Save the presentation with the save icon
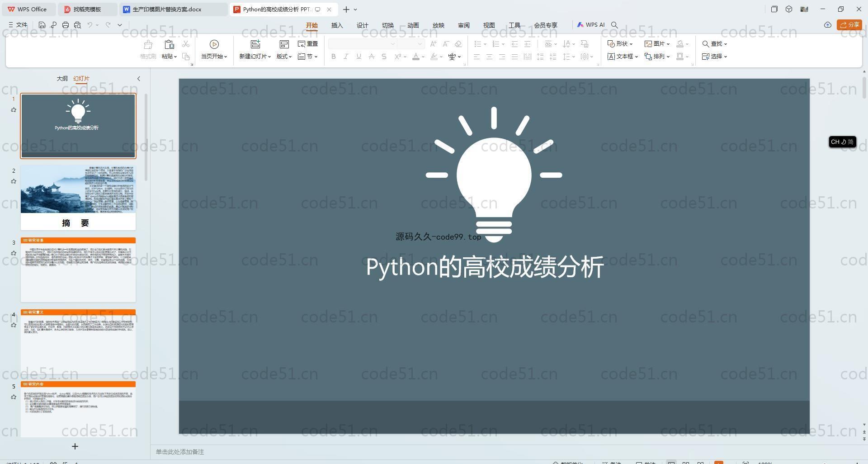The height and width of the screenshot is (464, 868). [x=42, y=25]
